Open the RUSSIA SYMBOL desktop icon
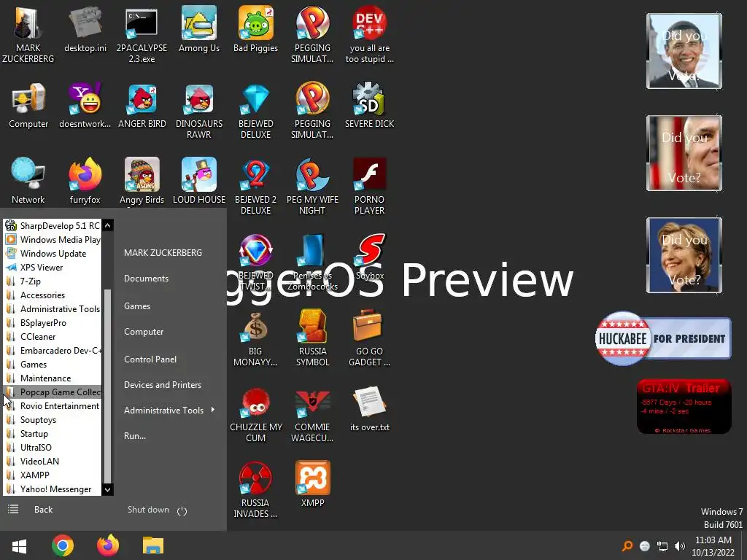 312,338
